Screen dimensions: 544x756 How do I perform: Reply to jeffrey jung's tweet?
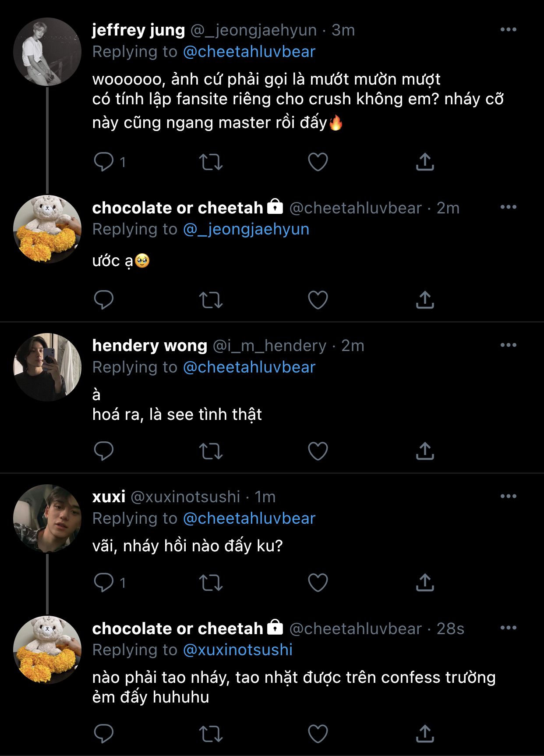104,162
